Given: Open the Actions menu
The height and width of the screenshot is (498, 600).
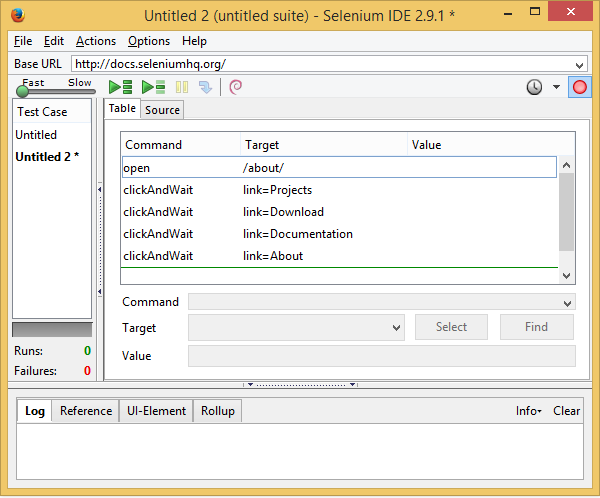Looking at the screenshot, I should point(96,41).
